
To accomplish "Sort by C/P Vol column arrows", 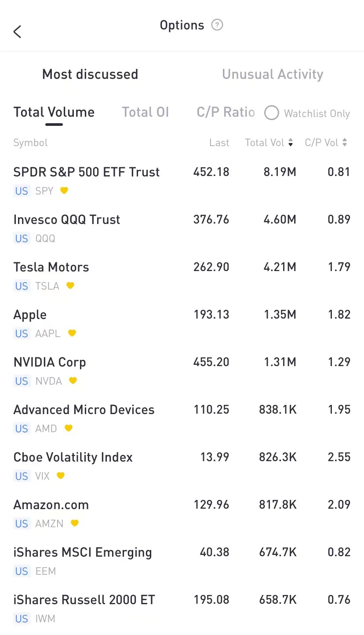I will point(345,143).
